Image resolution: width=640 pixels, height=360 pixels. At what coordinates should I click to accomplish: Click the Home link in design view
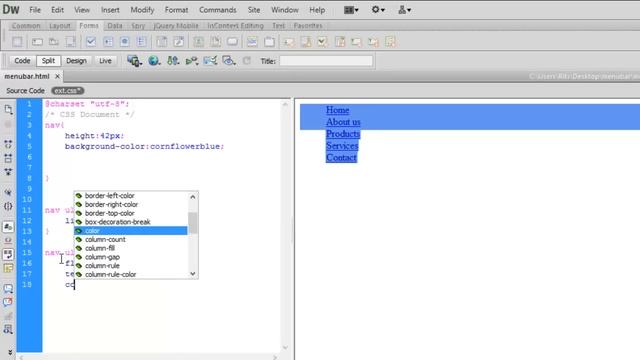[338, 110]
